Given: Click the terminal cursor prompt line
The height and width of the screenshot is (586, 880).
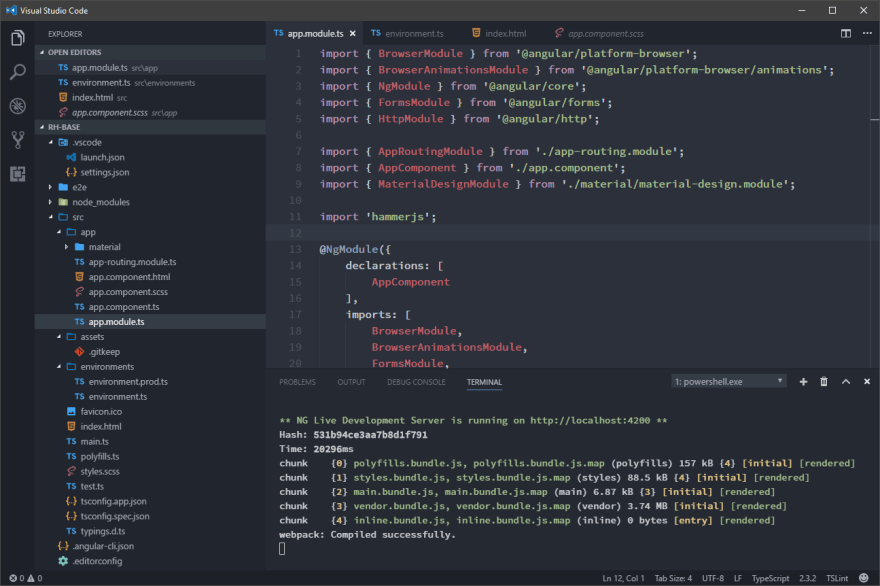Looking at the screenshot, I should click(x=282, y=549).
